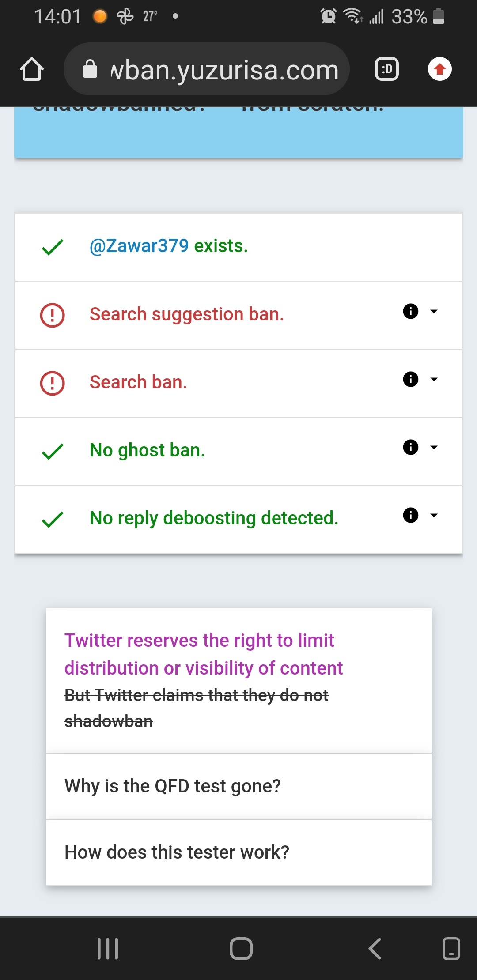The image size is (477, 980).
Task: Open the tab switcher showing :D
Action: click(x=387, y=69)
